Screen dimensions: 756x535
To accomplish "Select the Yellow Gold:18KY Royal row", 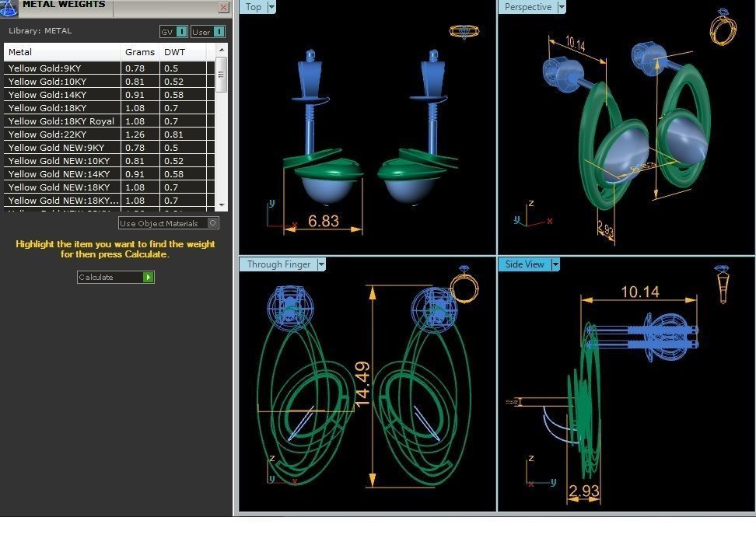I will (x=110, y=121).
